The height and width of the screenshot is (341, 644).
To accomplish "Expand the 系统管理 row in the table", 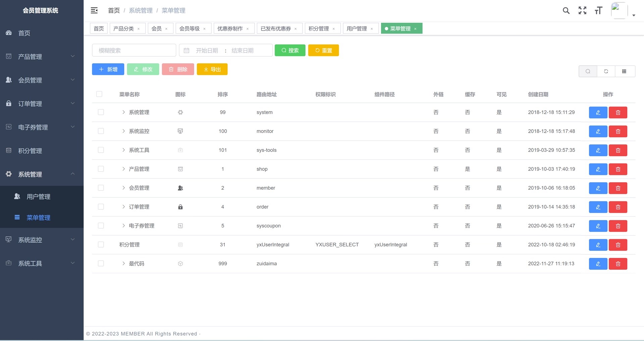I will 123,112.
